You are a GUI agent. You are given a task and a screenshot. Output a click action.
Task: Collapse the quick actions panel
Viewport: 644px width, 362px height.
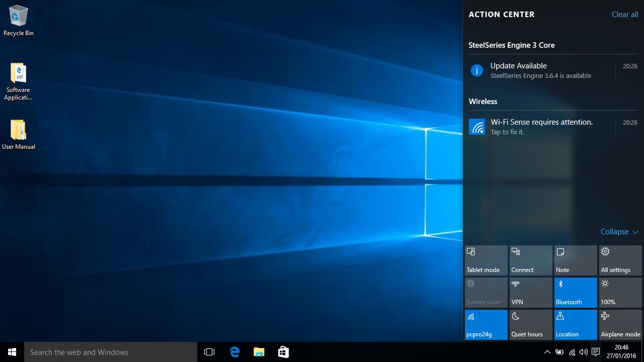click(619, 232)
